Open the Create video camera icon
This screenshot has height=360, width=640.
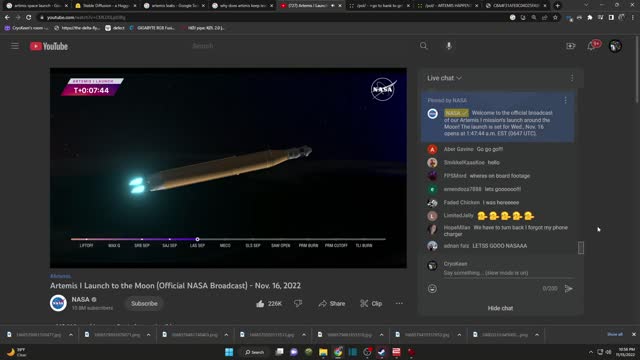571,46
